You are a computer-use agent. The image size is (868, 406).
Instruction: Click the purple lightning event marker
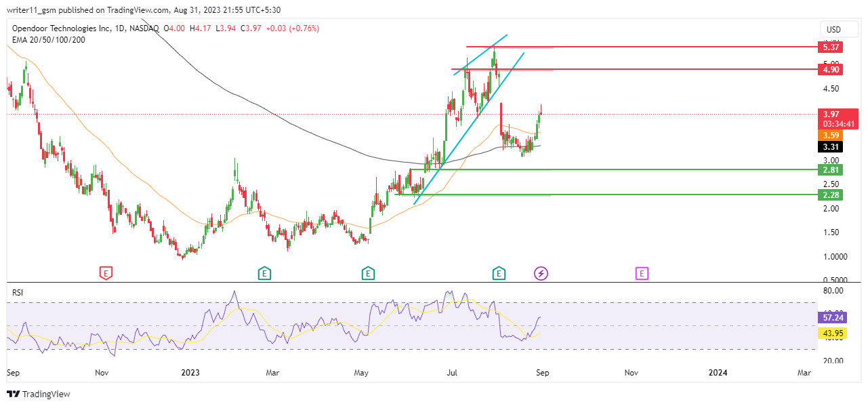pos(541,273)
